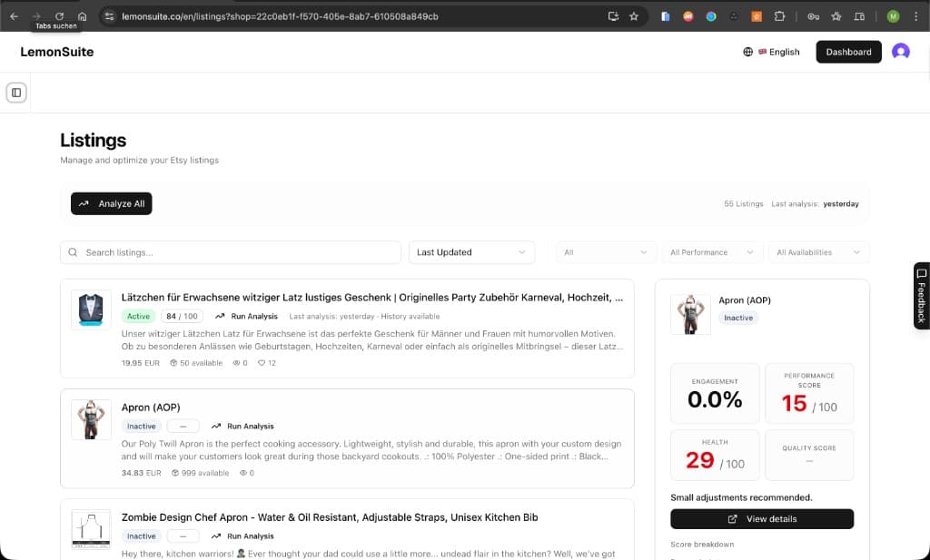Reload the current page
Viewport: 930px width, 560px height.
pyautogui.click(x=59, y=16)
